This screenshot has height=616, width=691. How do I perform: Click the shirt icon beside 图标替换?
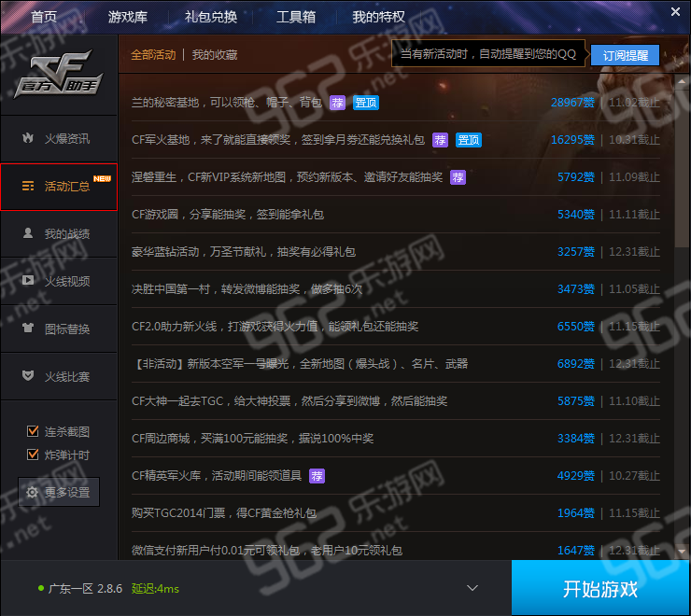coord(28,328)
